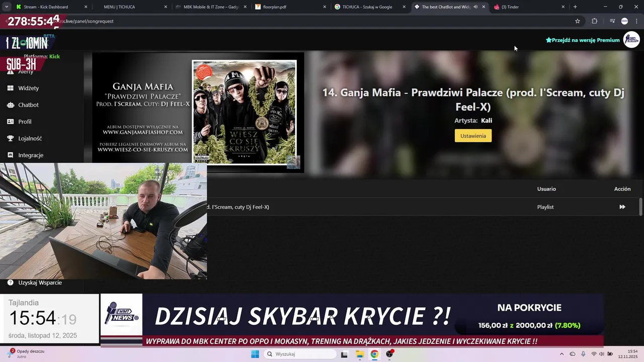The width and height of the screenshot is (644, 362).
Task: Open the Chatbot sidebar robot icon
Action: pyautogui.click(x=10, y=105)
